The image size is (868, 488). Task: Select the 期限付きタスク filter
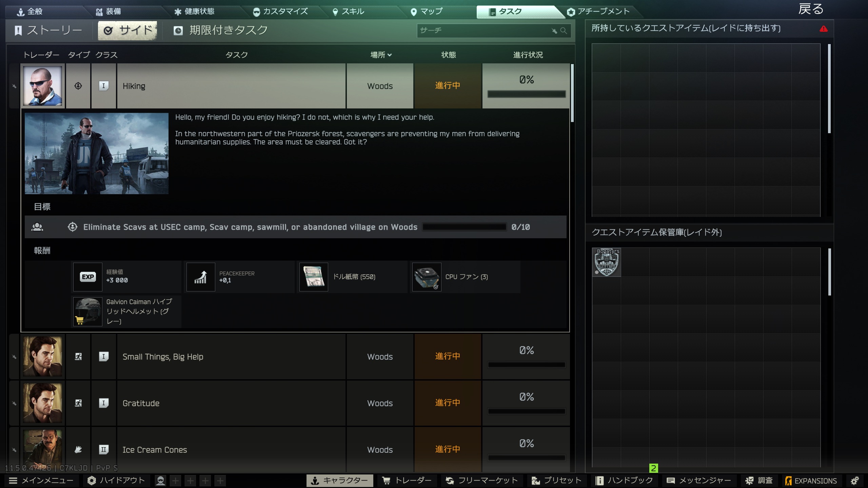tap(220, 30)
